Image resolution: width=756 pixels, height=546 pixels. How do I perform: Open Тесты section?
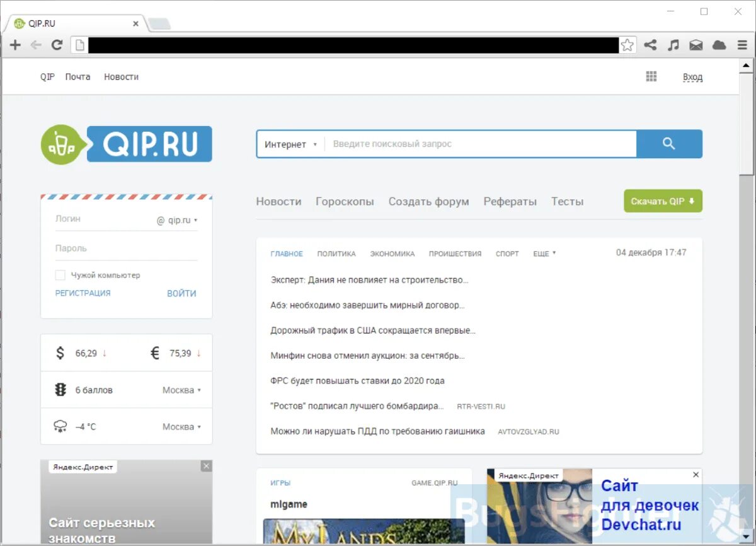[567, 202]
